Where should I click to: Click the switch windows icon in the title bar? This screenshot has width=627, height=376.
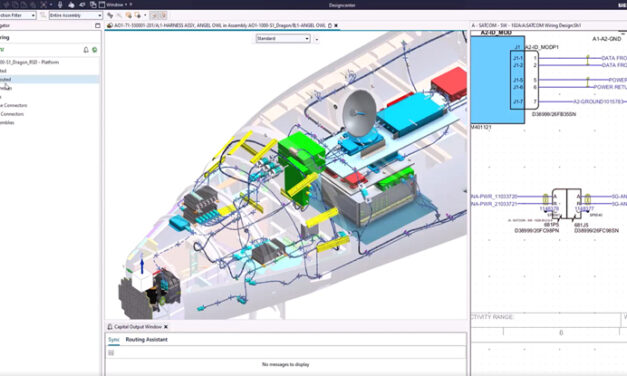pyautogui.click(x=93, y=4)
